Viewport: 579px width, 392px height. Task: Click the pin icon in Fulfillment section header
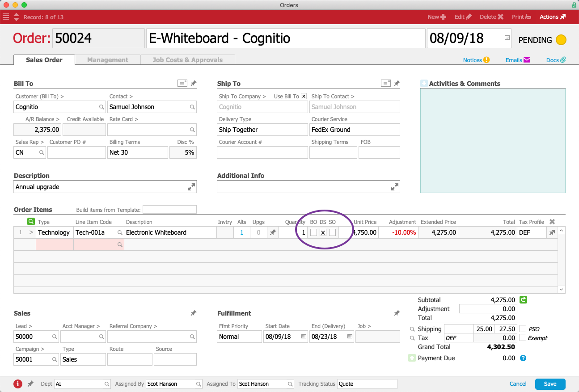pos(397,313)
